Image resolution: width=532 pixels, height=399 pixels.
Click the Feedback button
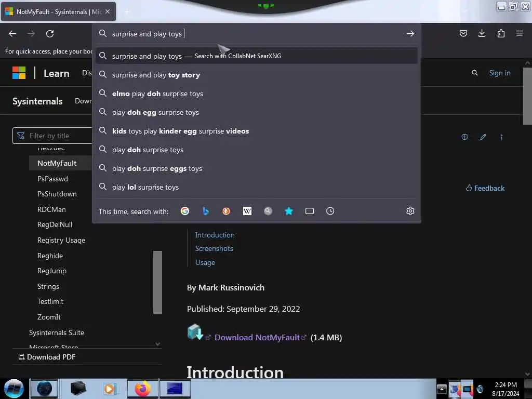pyautogui.click(x=485, y=188)
